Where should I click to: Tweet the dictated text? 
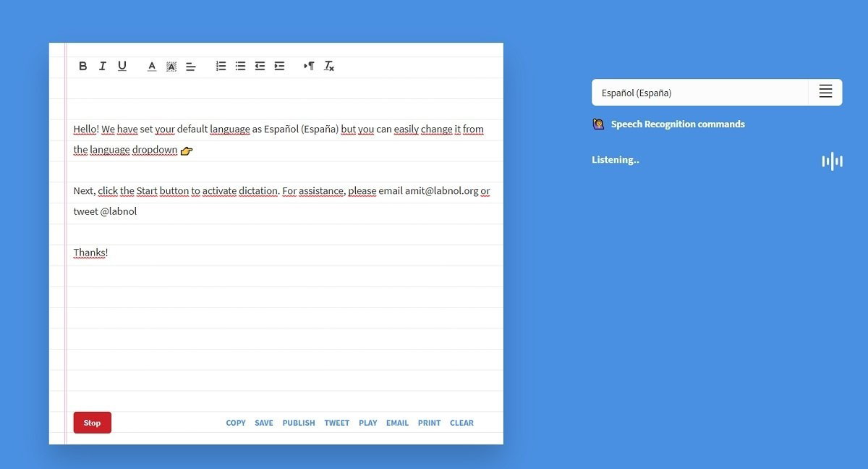(x=336, y=423)
